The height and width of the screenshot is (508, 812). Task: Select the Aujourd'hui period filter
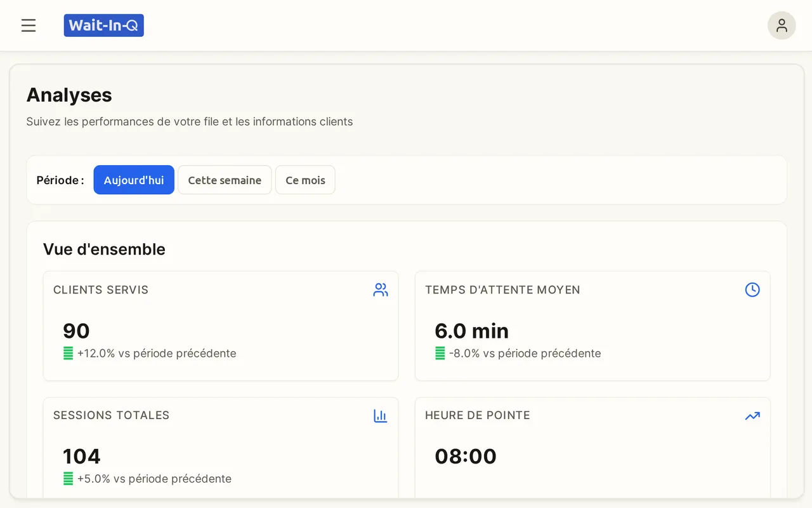[134, 180]
